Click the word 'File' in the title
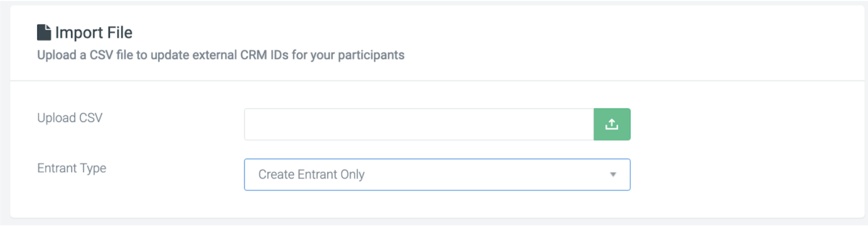868x226 pixels. click(x=120, y=33)
